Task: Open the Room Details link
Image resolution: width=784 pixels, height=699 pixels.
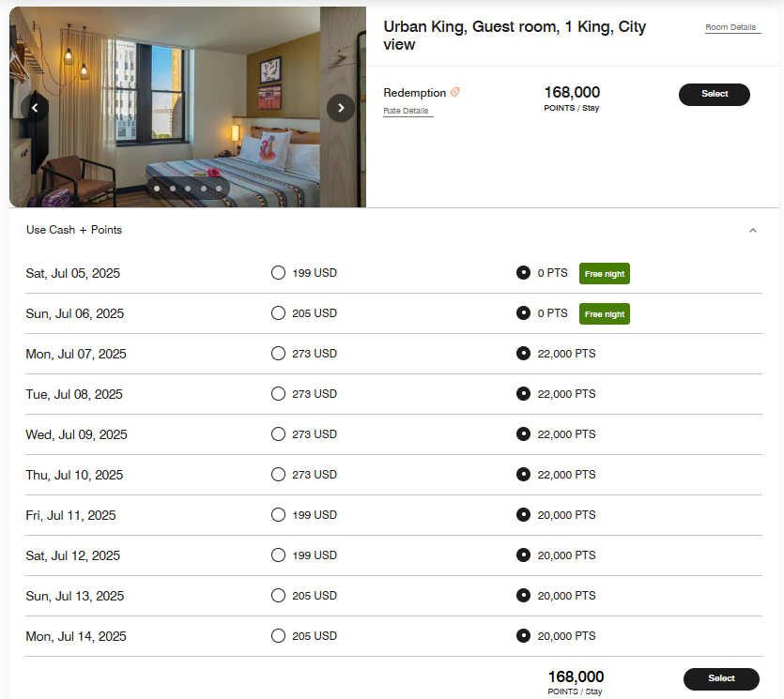Action: point(731,27)
